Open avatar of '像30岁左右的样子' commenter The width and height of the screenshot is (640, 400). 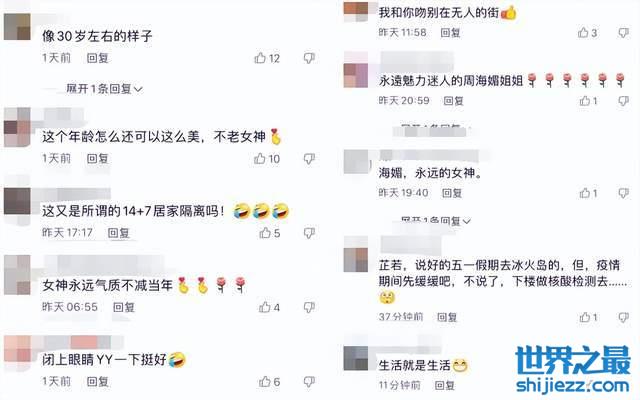coord(17,27)
